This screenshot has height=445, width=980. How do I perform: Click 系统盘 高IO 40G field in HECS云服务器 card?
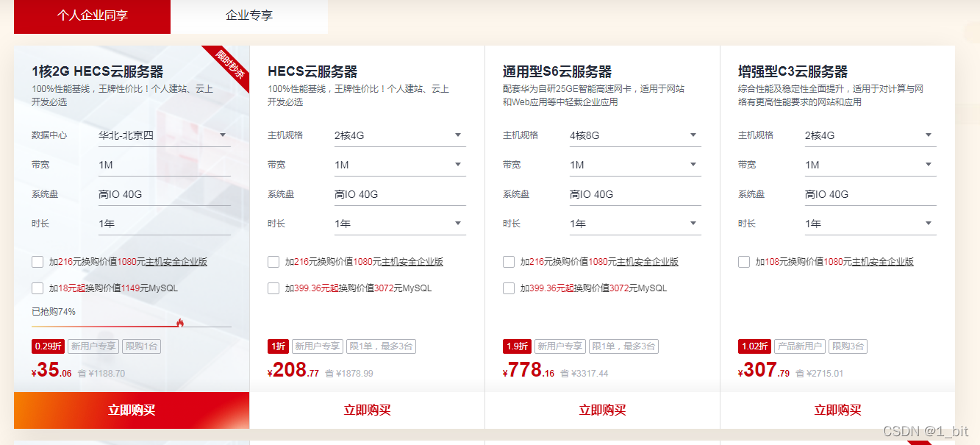point(400,194)
